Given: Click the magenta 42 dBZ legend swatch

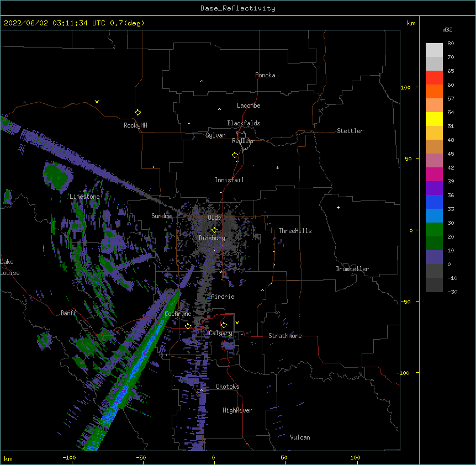Looking at the screenshot, I should coord(434,174).
